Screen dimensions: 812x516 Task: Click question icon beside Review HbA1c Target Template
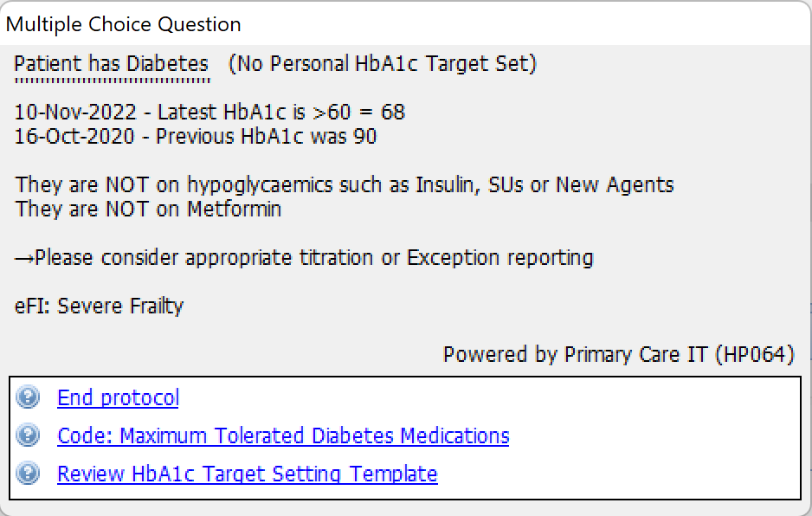[x=28, y=473]
